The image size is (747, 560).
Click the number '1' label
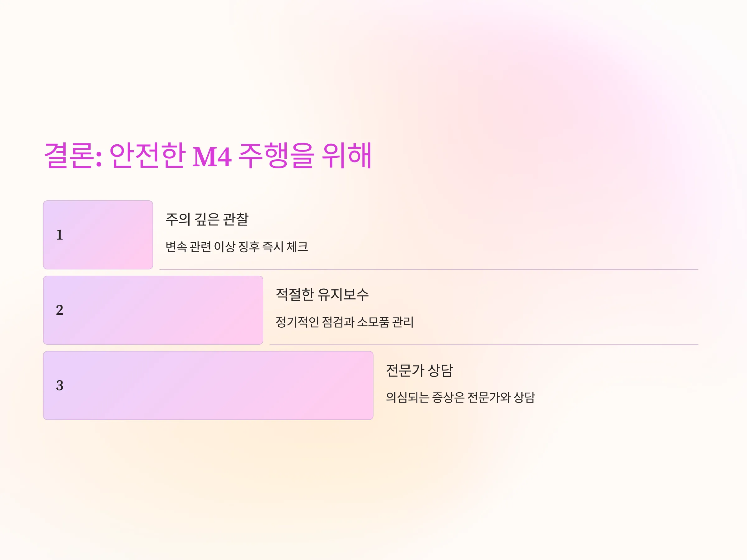(x=59, y=235)
